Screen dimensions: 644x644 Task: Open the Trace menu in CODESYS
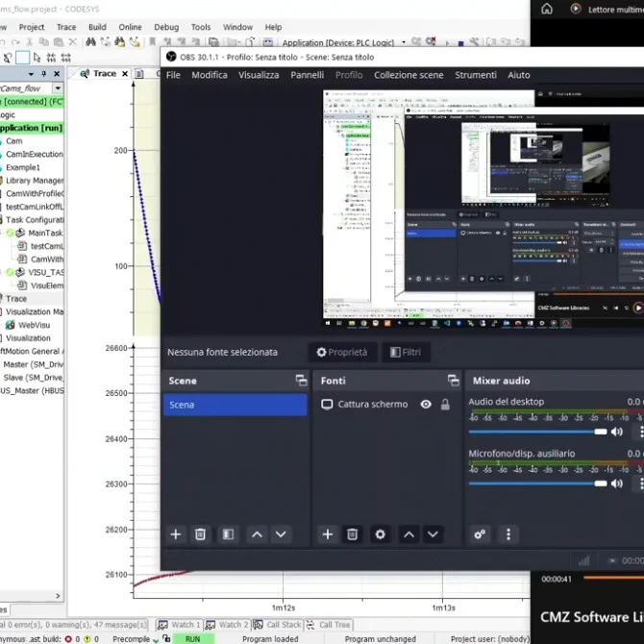click(66, 27)
